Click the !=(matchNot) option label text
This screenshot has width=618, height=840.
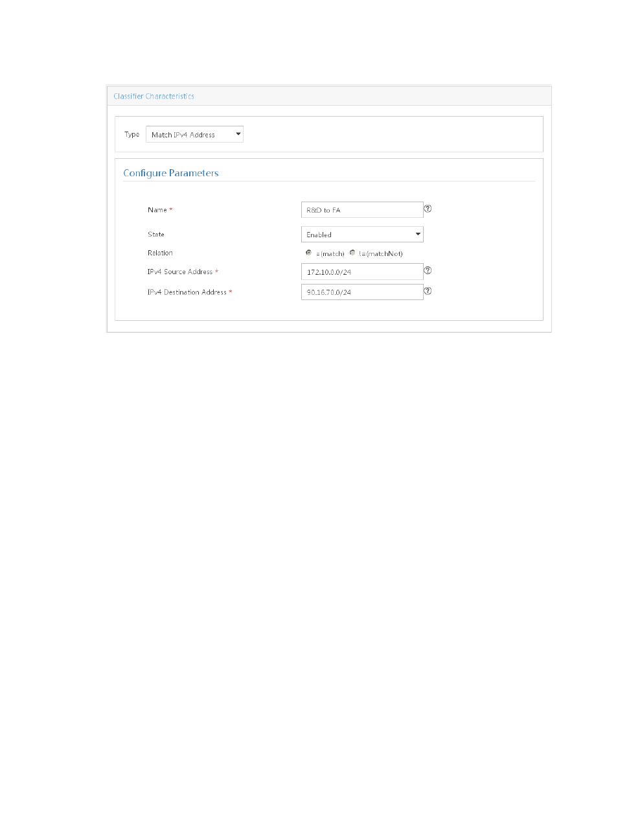(x=381, y=254)
